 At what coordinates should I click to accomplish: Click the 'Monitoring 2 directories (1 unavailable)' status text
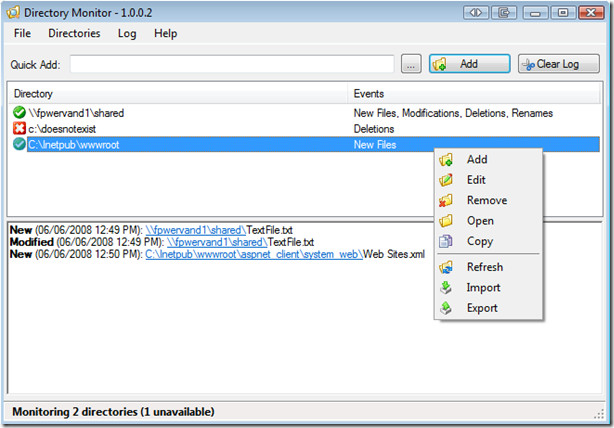113,412
